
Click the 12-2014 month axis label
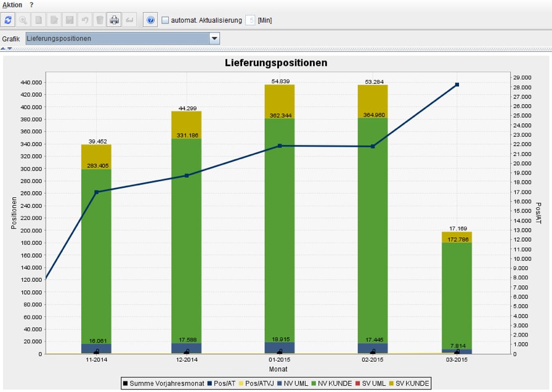(187, 359)
